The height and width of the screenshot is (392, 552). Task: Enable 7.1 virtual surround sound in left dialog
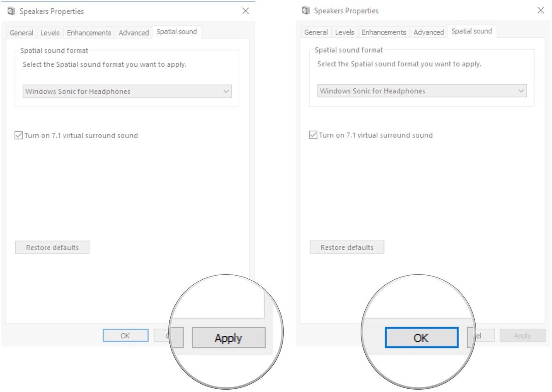tap(19, 135)
